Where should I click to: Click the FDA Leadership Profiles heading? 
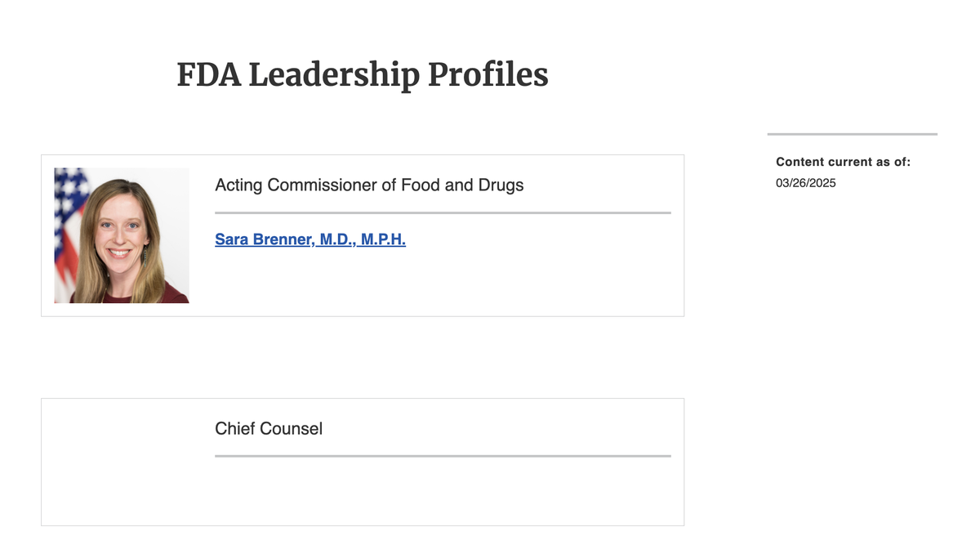(x=363, y=75)
